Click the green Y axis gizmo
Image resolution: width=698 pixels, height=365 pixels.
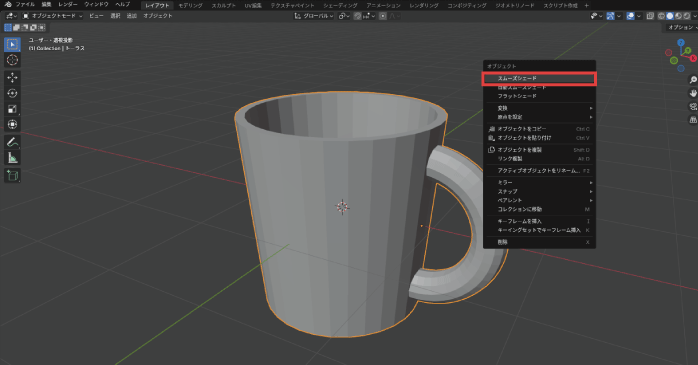point(688,51)
